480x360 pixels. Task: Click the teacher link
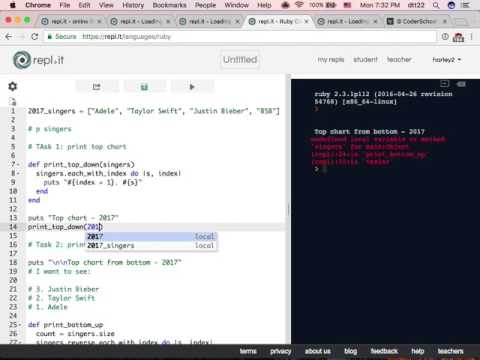(399, 60)
